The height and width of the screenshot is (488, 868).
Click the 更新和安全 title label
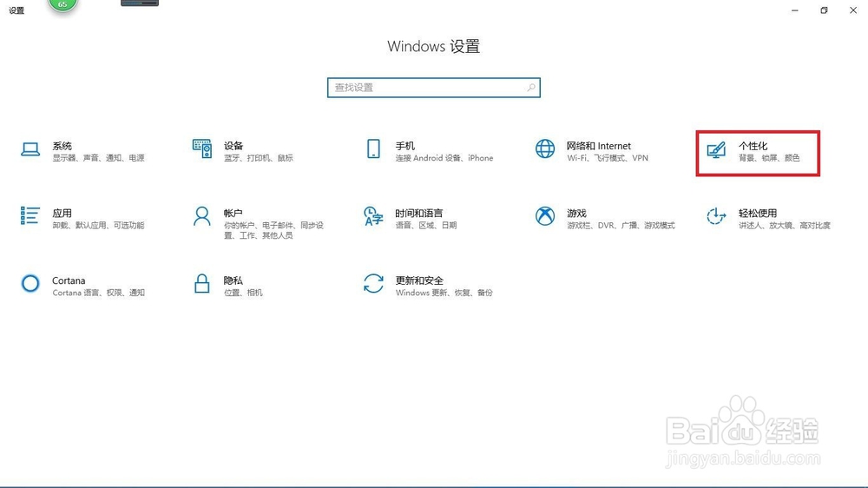click(419, 280)
